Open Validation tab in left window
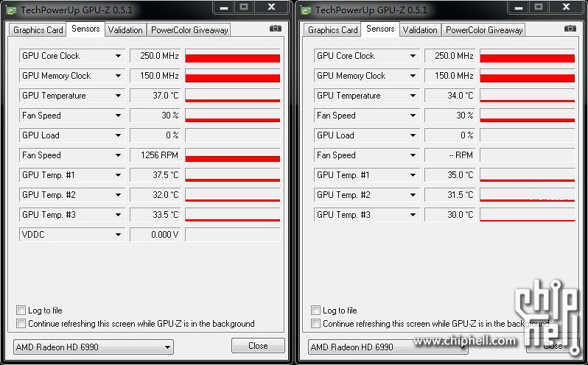The width and height of the screenshot is (588, 365). click(x=125, y=30)
